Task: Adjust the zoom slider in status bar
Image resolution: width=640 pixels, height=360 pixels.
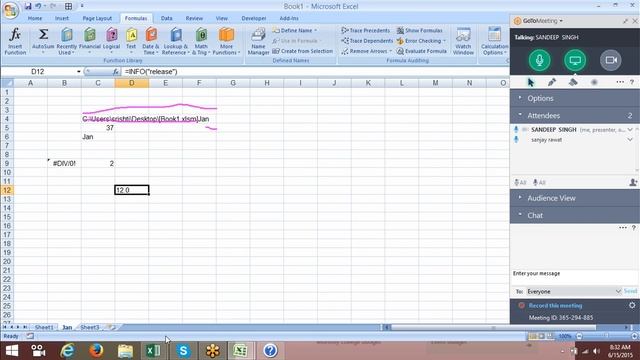Action: pos(607,336)
